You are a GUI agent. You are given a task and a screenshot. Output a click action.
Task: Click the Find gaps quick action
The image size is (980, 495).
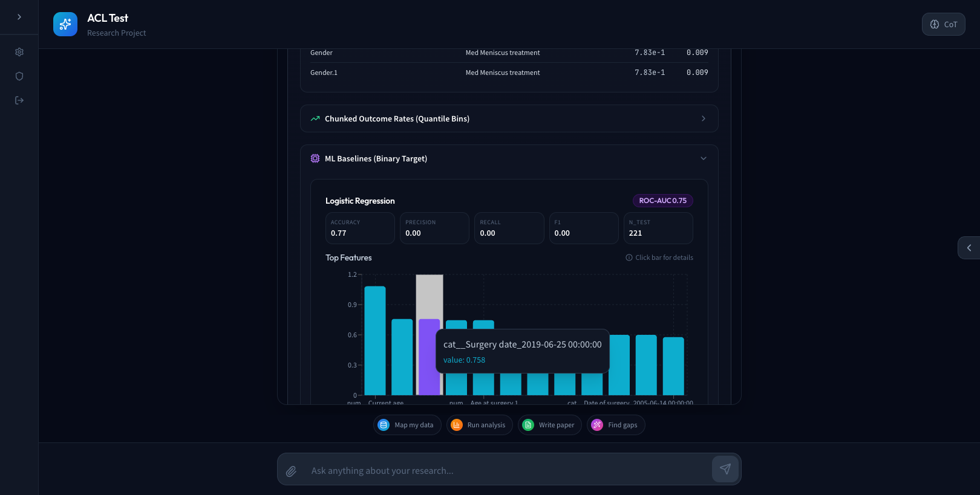[x=615, y=425]
